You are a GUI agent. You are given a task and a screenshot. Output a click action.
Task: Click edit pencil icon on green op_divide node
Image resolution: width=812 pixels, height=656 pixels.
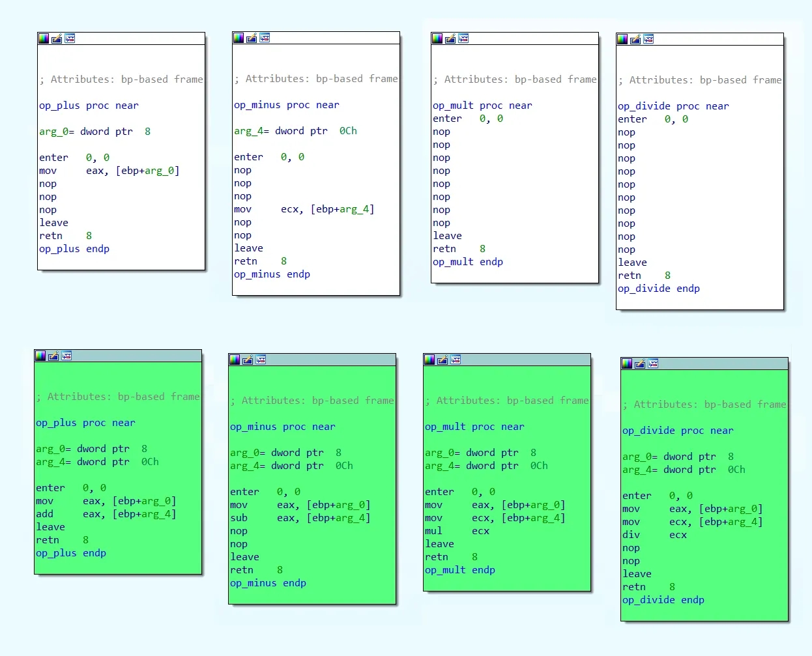tap(640, 364)
